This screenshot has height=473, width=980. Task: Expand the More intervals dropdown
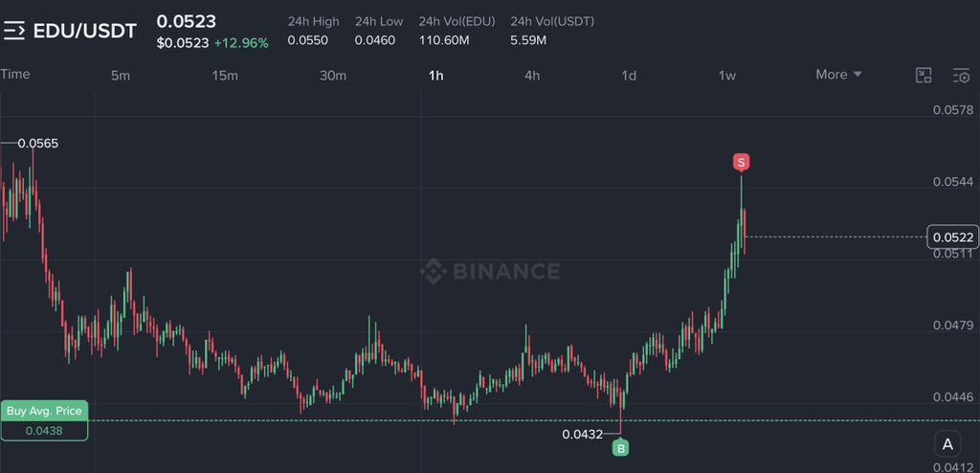click(x=838, y=75)
